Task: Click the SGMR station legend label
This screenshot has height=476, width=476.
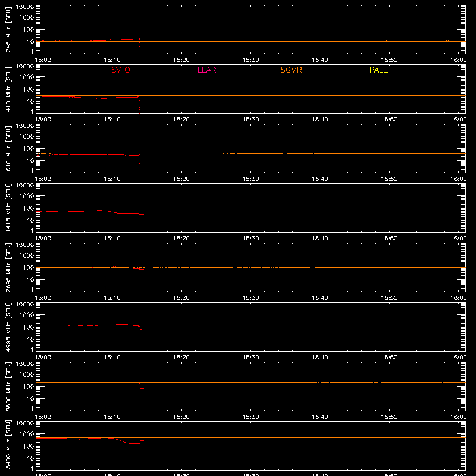Action: [x=291, y=70]
